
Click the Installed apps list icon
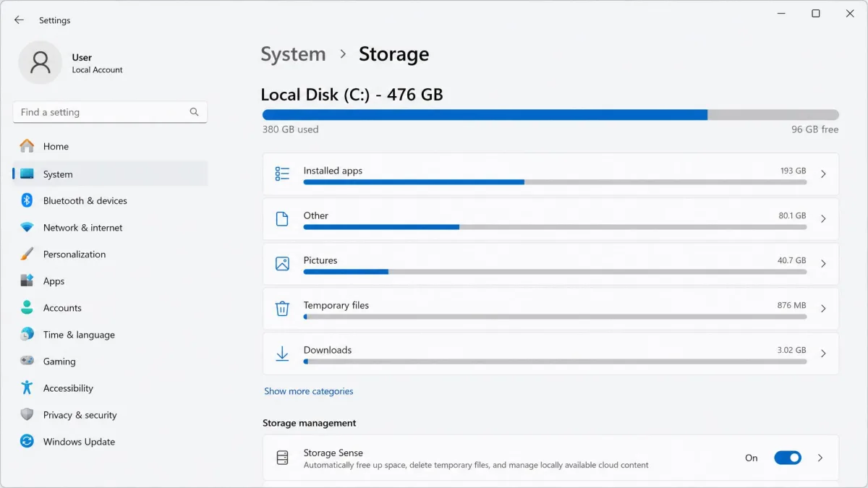282,174
